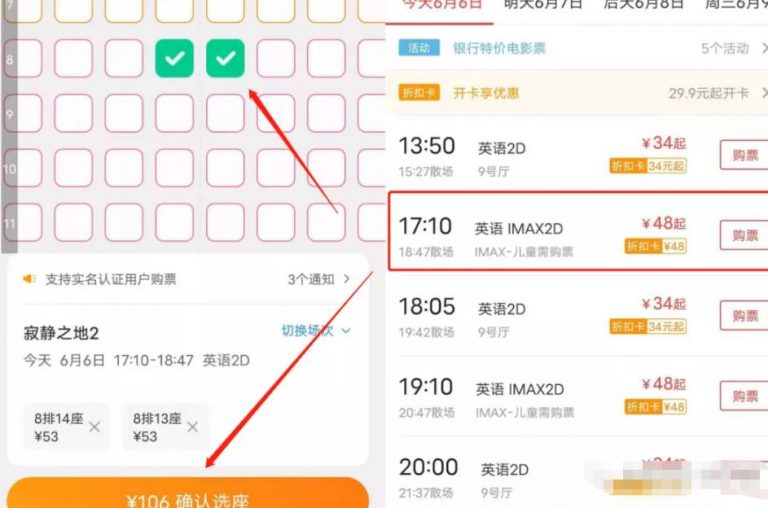Deselect the first green checked seat in row 8
768x508 pixels.
coord(174,58)
